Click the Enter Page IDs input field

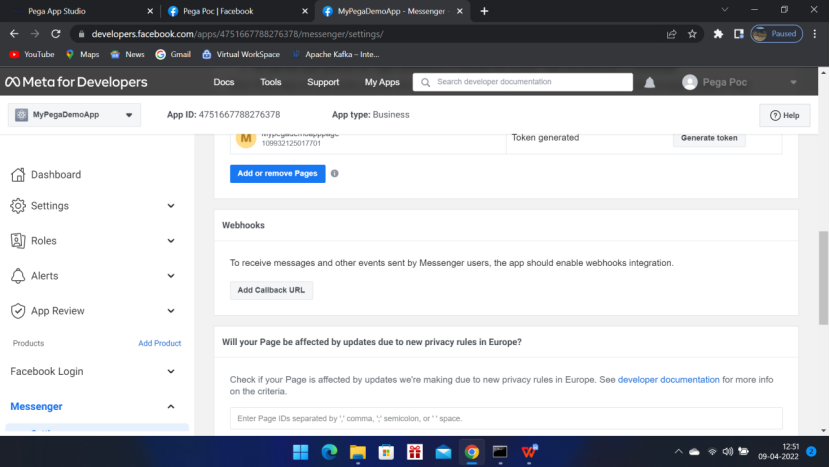coord(506,418)
